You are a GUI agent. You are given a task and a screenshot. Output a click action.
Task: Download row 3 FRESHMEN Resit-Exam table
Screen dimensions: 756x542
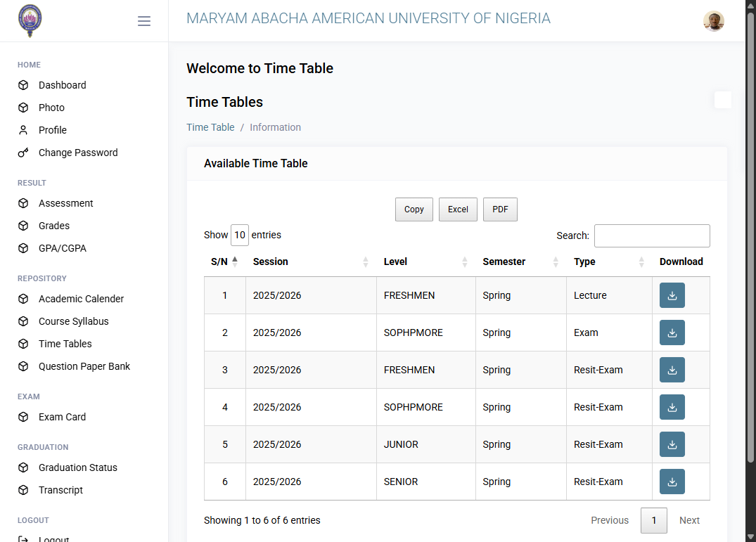pos(672,370)
